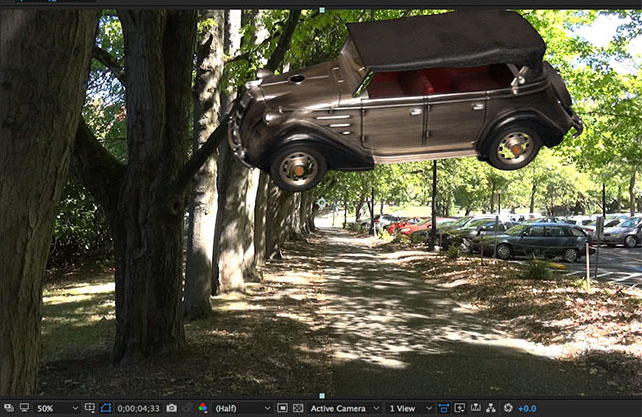Image resolution: width=642 pixels, height=417 pixels.
Task: Open the Timeline panel icon
Action: pos(474,408)
